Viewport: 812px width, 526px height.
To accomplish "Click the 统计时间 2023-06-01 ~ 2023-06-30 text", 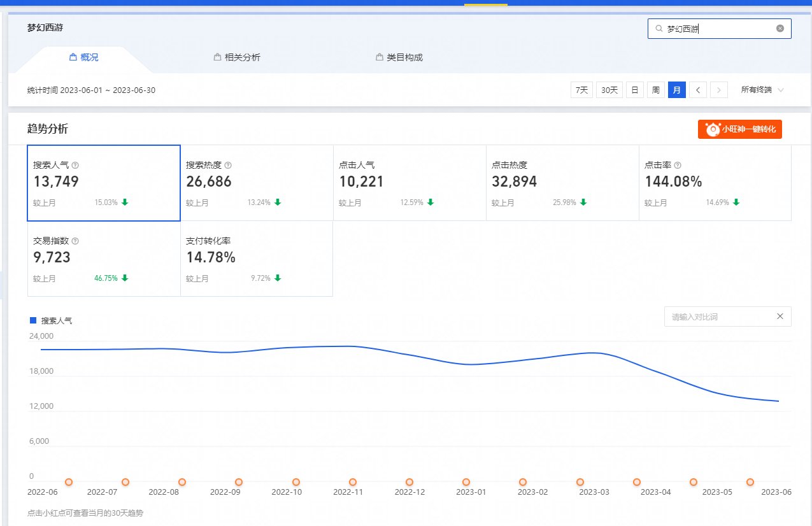I will click(92, 90).
